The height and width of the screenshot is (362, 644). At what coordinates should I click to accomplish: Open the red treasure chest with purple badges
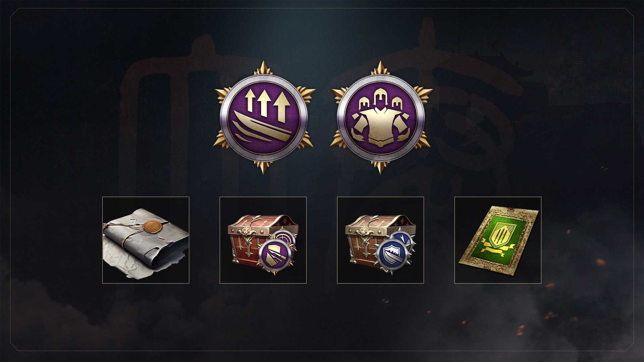pos(263,240)
